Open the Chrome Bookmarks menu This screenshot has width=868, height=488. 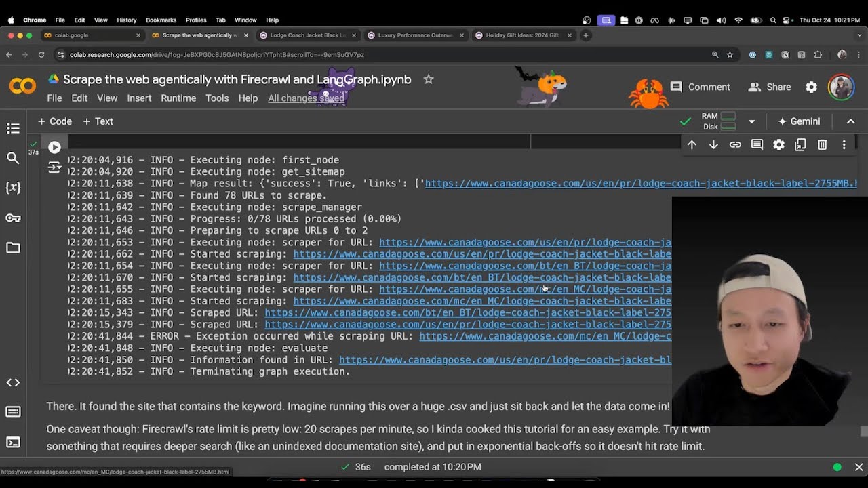click(x=161, y=20)
